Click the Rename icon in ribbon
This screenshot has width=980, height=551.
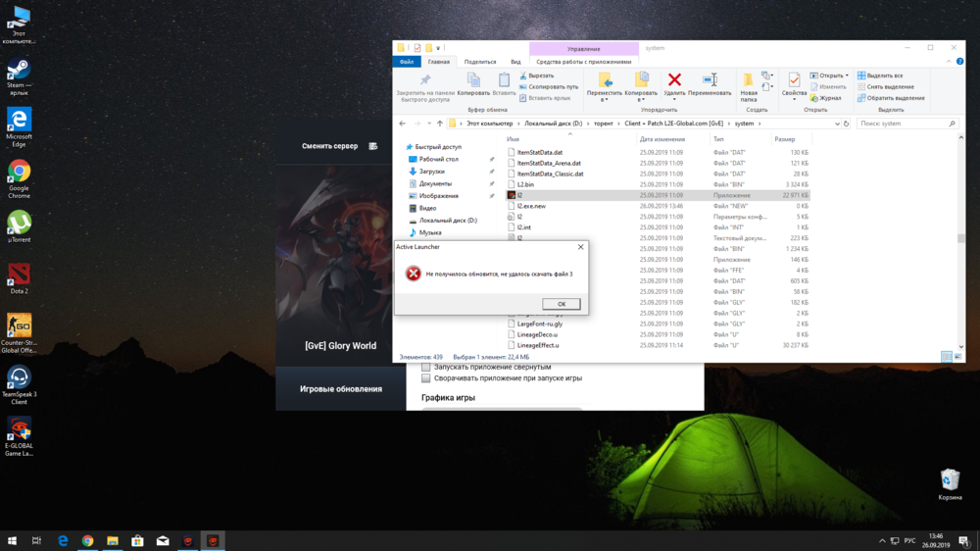710,80
